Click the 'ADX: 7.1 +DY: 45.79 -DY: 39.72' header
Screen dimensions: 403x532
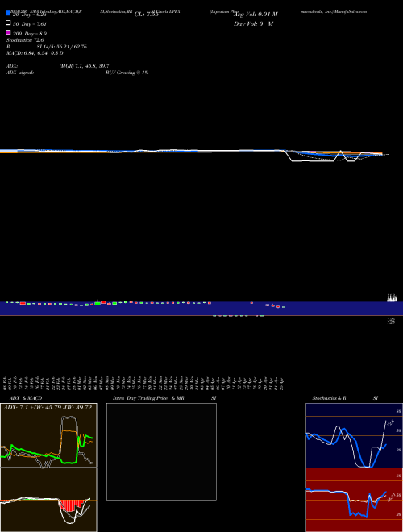pyautogui.click(x=48, y=408)
